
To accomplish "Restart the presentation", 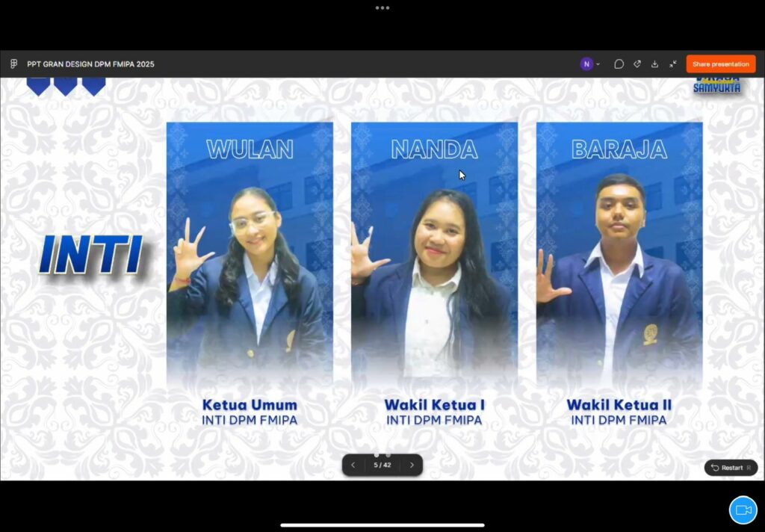I will point(731,468).
